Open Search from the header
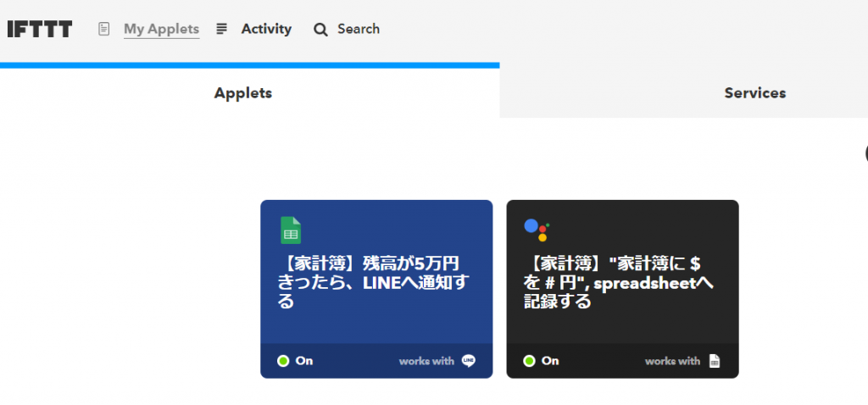The width and height of the screenshot is (868, 405). pos(359,29)
